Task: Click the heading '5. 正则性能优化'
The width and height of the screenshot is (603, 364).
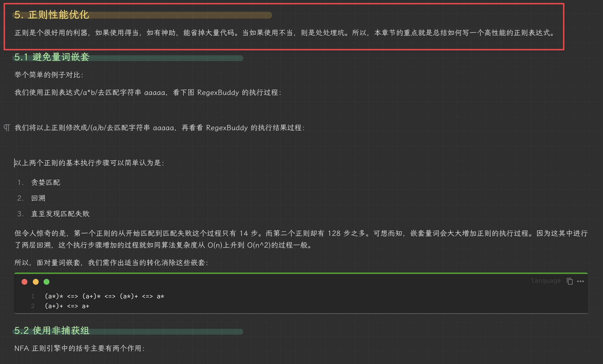Action: pos(52,15)
